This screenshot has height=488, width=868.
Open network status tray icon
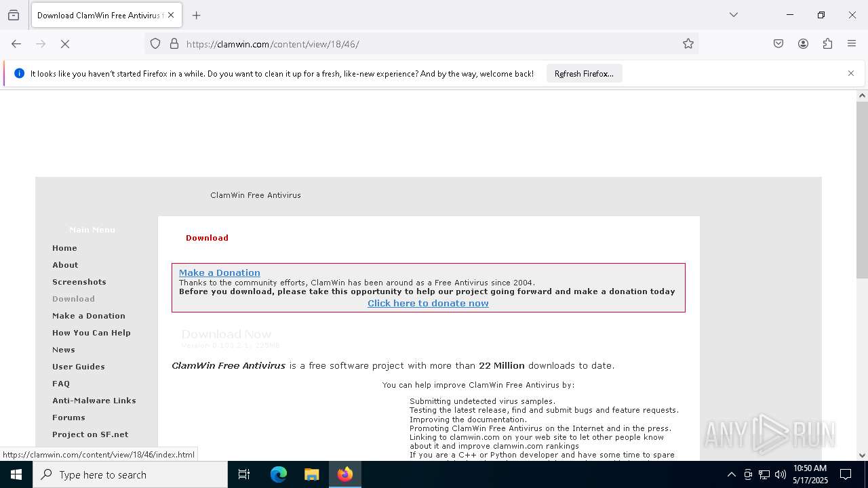(x=764, y=474)
